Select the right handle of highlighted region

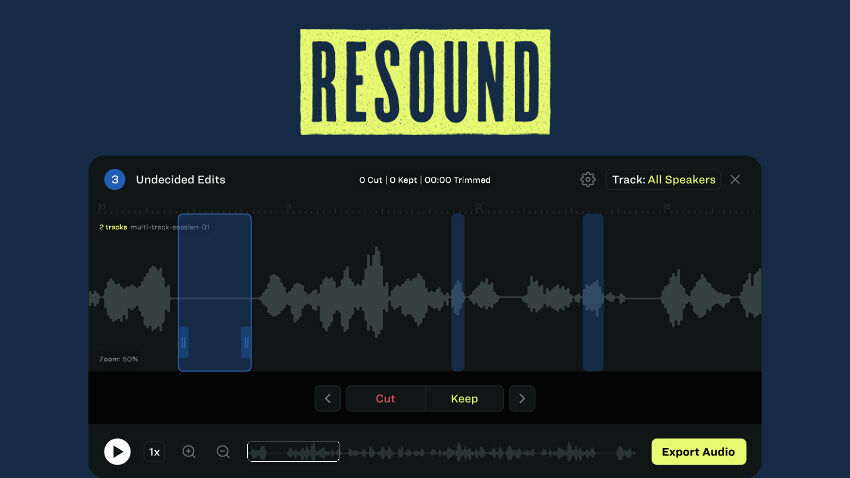246,342
